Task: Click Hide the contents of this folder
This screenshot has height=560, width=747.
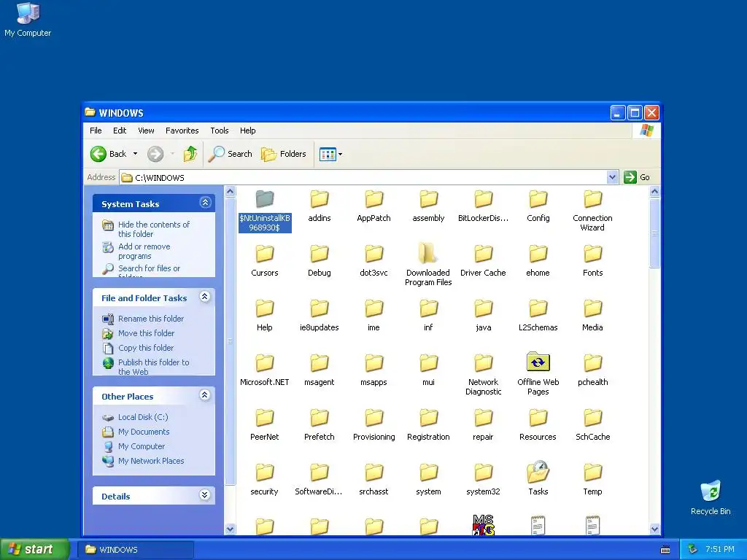Action: pyautogui.click(x=153, y=229)
